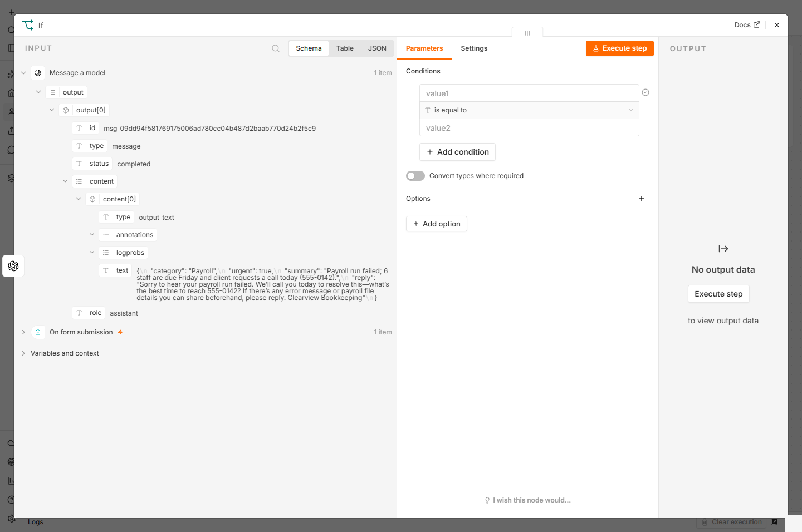Click the OpenAI icon beside Message a model
The height and width of the screenshot is (532, 802).
(38, 73)
